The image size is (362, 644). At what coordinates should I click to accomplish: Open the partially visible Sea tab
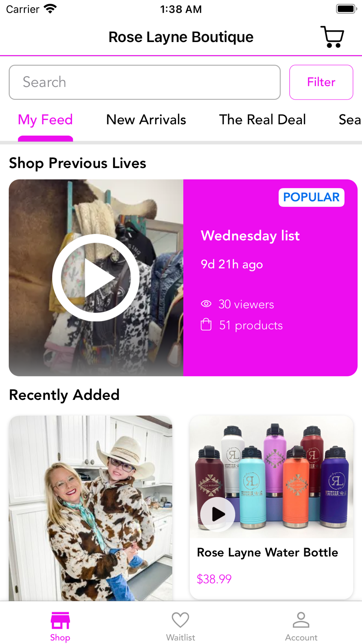pos(350,120)
